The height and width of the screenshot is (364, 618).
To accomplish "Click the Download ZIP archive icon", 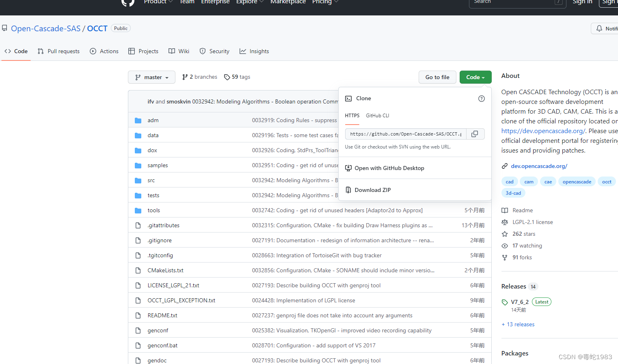I will [348, 190].
